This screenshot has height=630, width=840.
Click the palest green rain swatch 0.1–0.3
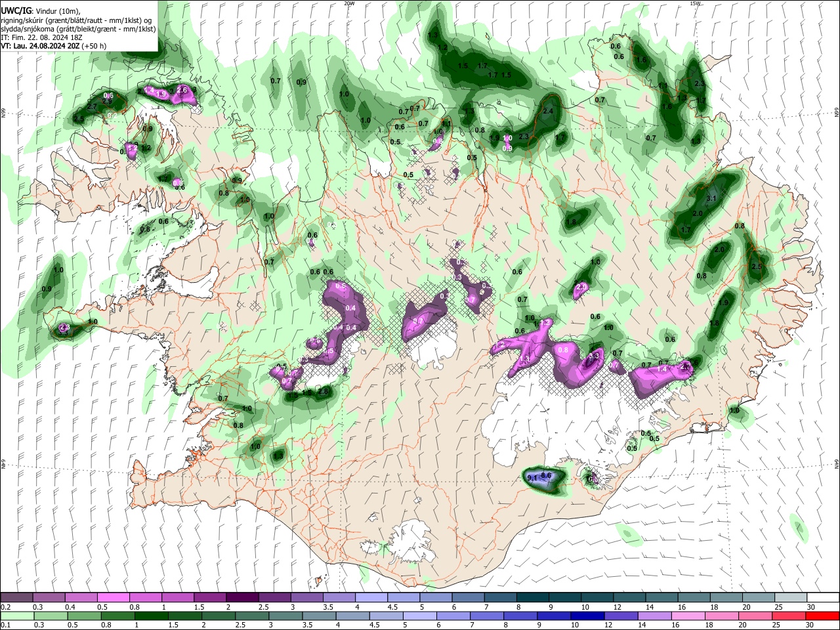click(16, 616)
